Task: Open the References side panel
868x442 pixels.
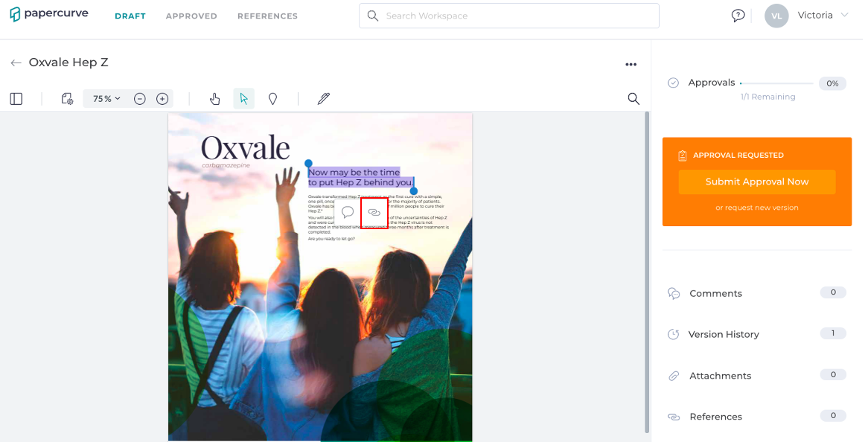Action: click(x=716, y=417)
